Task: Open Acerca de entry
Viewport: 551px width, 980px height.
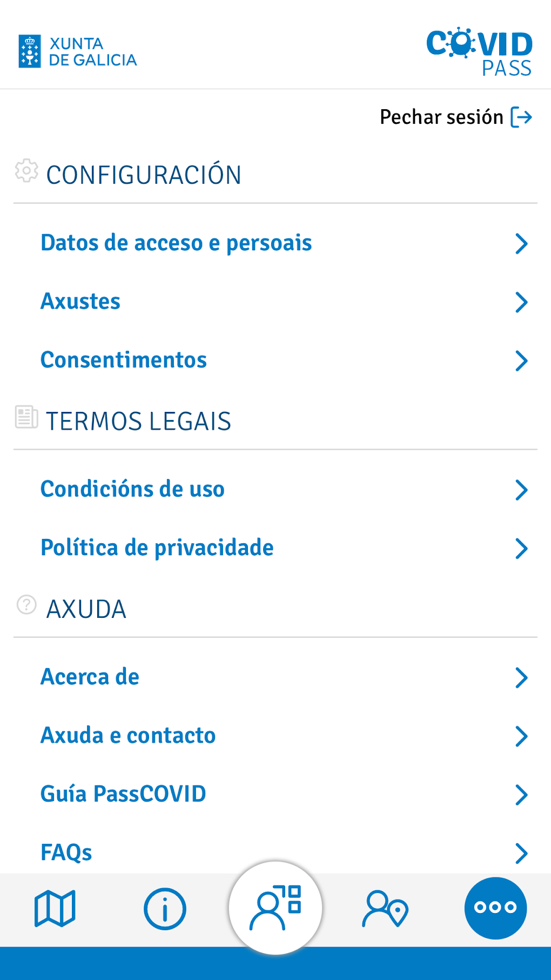Action: (x=90, y=677)
